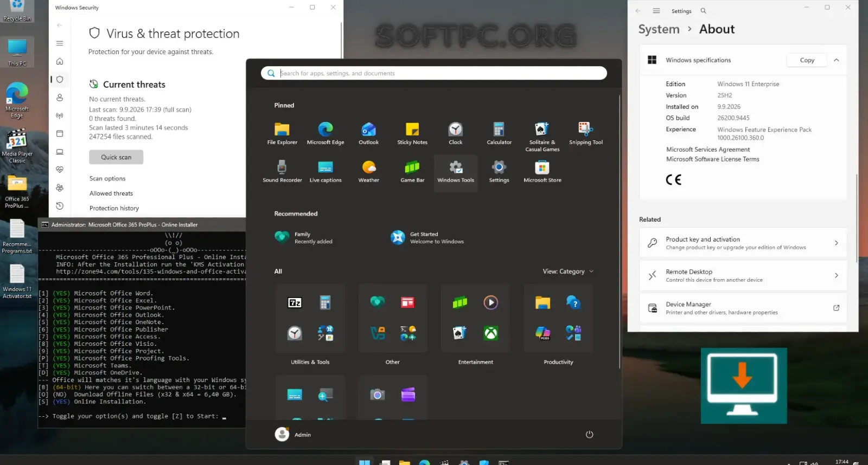This screenshot has width=868, height=465.
Task: Click the taskbar clock showing 17:44
Action: pos(842,462)
